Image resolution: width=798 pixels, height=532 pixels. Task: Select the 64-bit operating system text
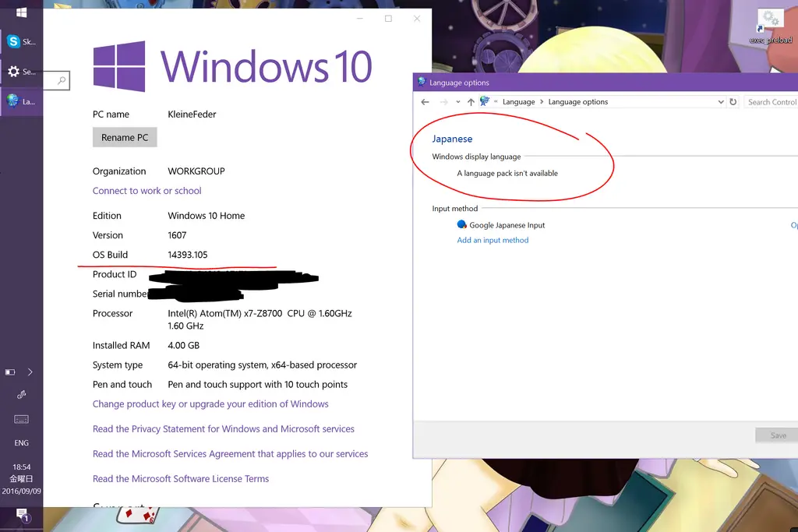[262, 365]
